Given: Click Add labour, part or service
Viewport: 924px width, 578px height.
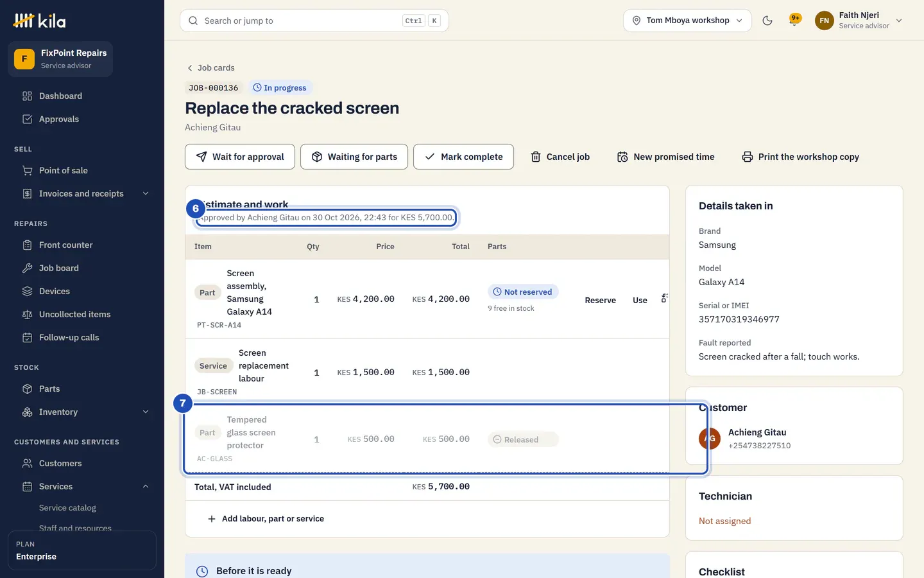Looking at the screenshot, I should [266, 519].
